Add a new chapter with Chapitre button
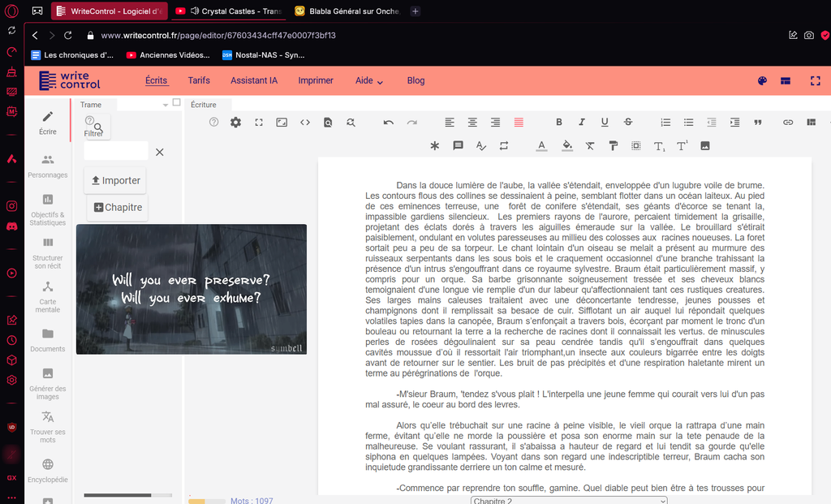The height and width of the screenshot is (504, 831). (x=118, y=208)
